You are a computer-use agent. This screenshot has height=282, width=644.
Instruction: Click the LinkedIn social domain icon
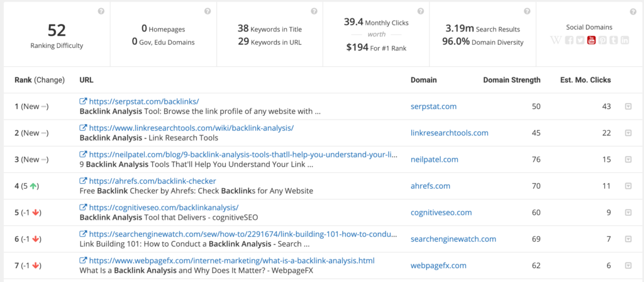coord(625,40)
